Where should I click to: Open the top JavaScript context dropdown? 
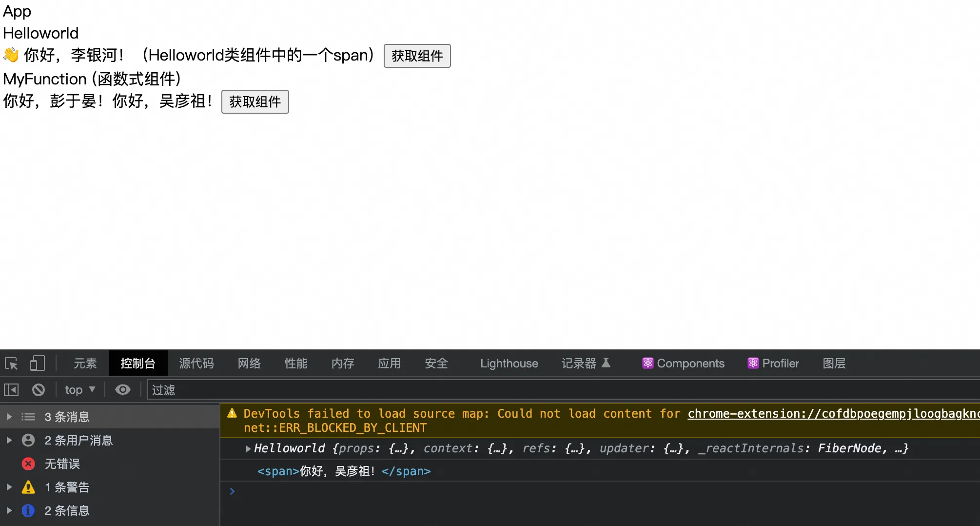(80, 390)
